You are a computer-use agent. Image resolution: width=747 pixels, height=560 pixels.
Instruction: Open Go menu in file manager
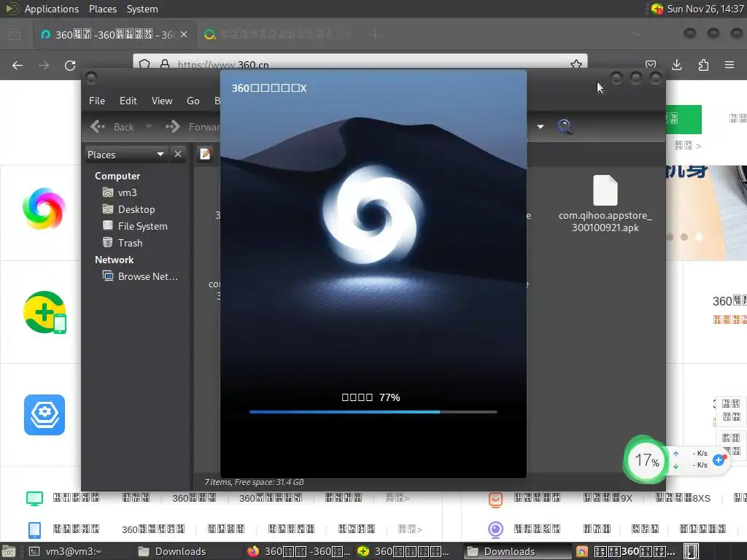coord(193,101)
